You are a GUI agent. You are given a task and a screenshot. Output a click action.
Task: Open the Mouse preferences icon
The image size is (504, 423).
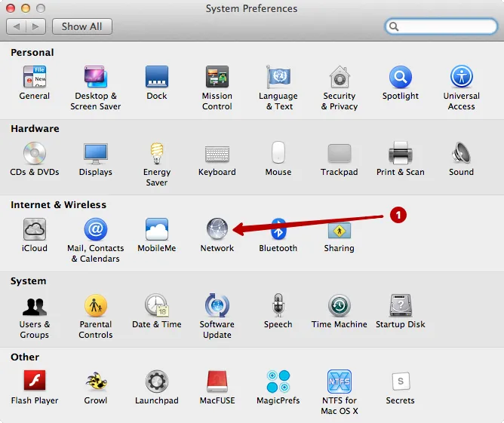(278, 152)
